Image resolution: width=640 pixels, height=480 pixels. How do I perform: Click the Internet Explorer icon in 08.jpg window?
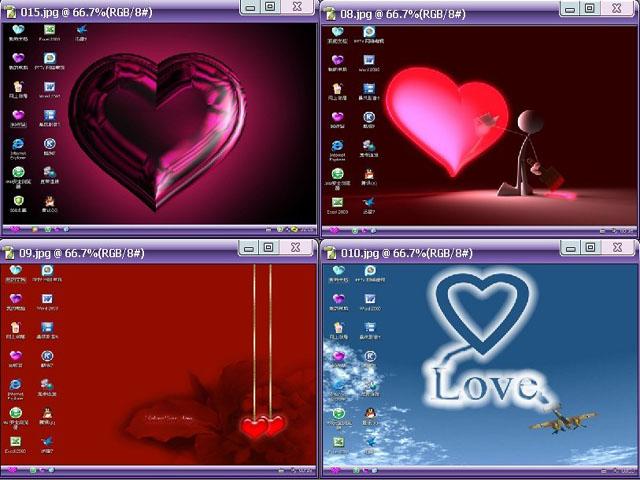click(x=337, y=146)
